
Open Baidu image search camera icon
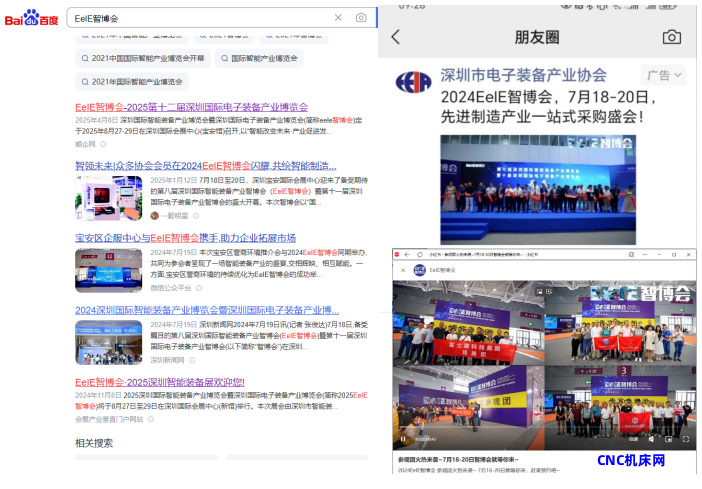(x=361, y=17)
